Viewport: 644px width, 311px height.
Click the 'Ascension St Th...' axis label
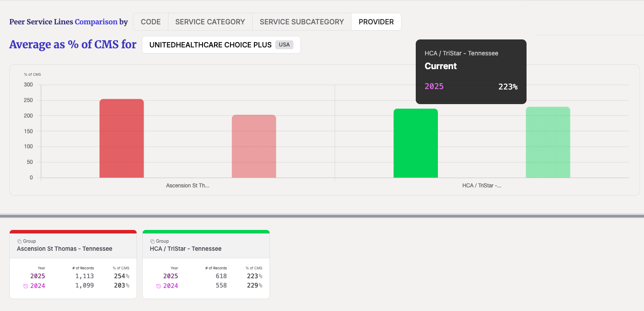pyautogui.click(x=187, y=186)
